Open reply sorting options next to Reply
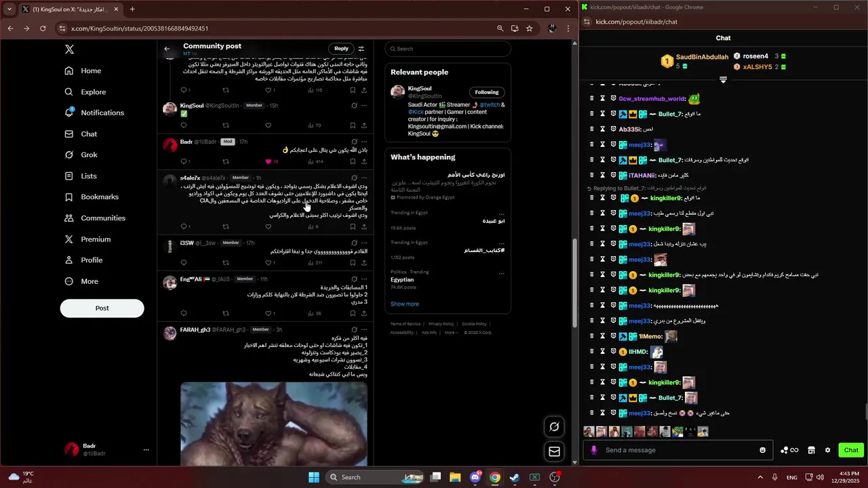This screenshot has width=868, height=488. pyautogui.click(x=361, y=48)
